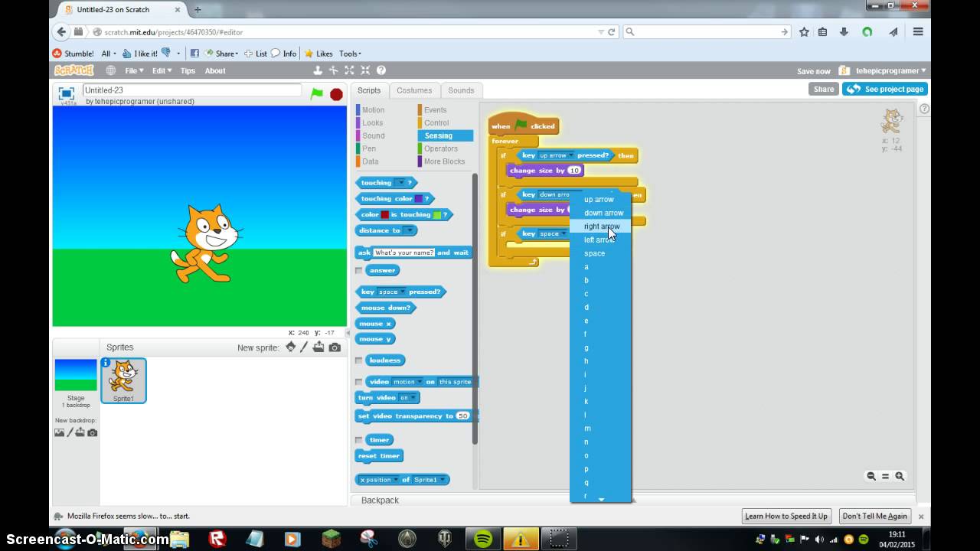The width and height of the screenshot is (980, 551).
Task: Create new sprite from camera
Action: click(x=335, y=347)
